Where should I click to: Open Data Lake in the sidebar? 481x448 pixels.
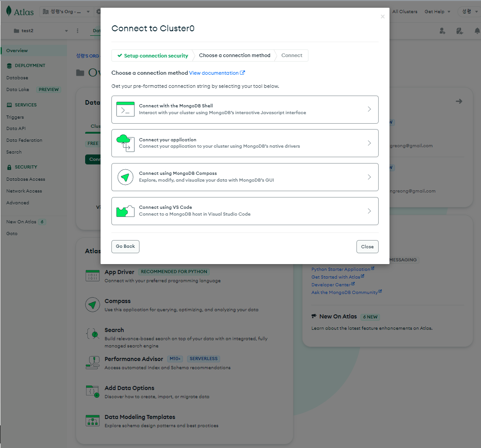(18, 90)
